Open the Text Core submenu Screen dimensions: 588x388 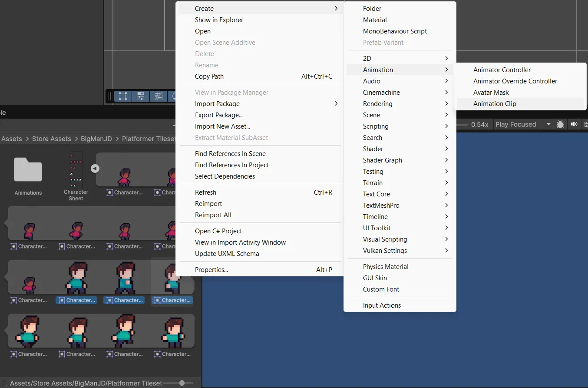click(400, 194)
